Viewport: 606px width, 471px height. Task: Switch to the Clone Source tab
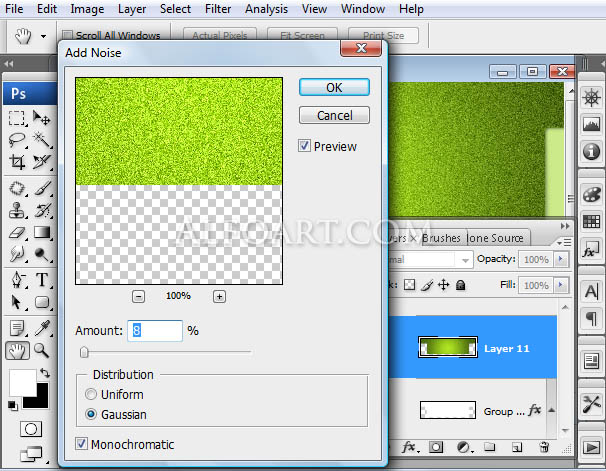coord(495,238)
